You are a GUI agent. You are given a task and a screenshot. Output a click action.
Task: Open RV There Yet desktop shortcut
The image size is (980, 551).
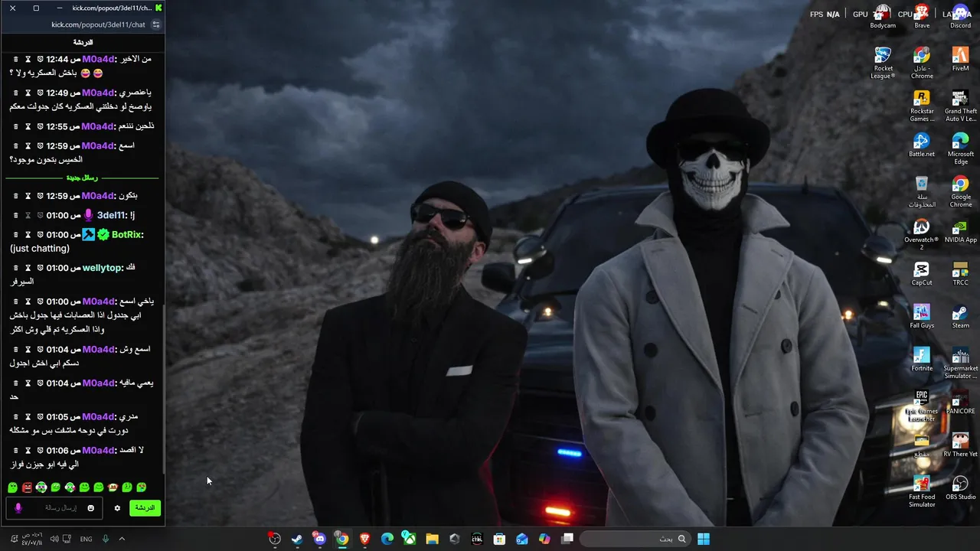tap(960, 445)
